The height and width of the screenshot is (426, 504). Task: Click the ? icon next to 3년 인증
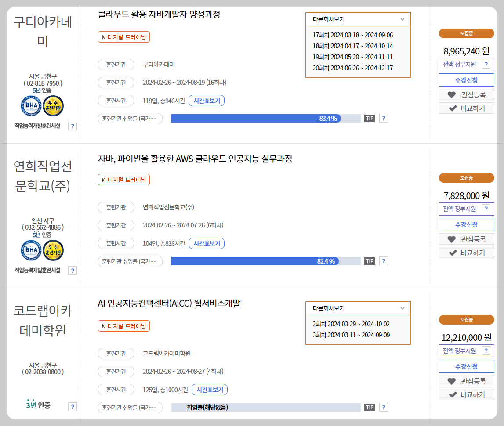[72, 406]
